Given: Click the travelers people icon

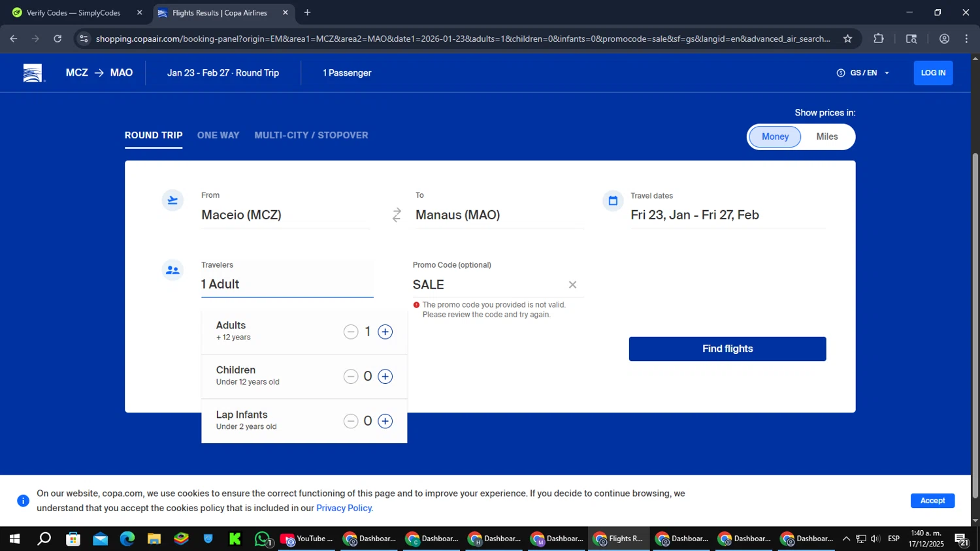Looking at the screenshot, I should click(172, 270).
